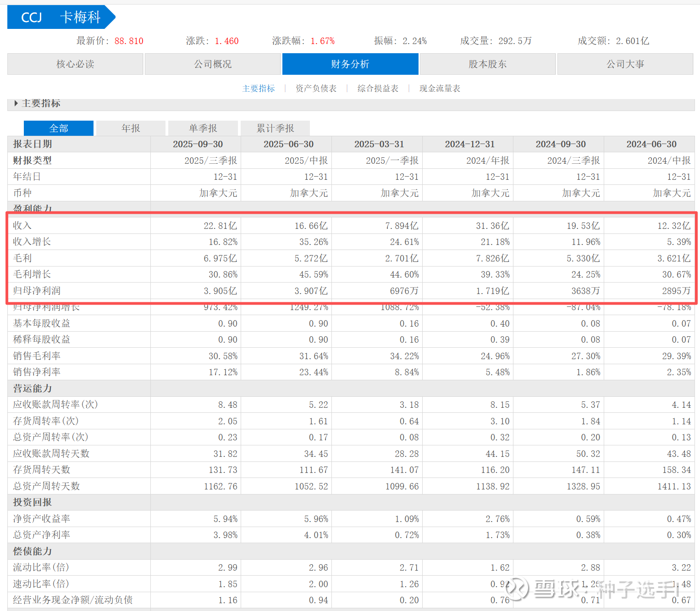Click the 主要指标 sub-link
This screenshot has height=611, width=700.
tap(259, 89)
